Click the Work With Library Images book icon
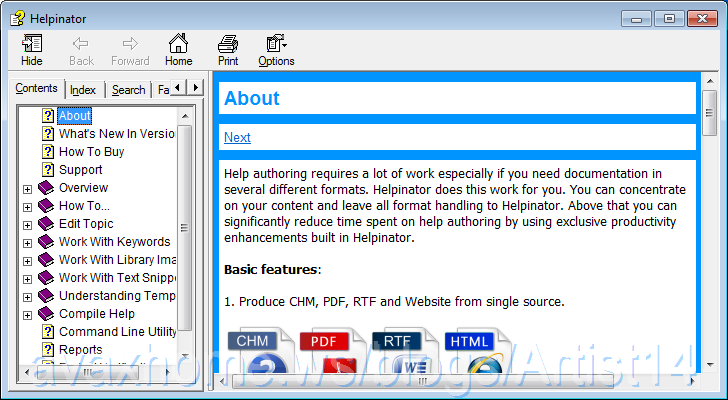 click(x=46, y=260)
